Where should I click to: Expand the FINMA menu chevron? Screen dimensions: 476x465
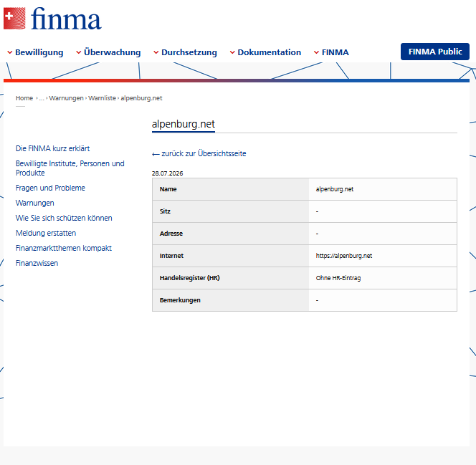[x=316, y=52]
